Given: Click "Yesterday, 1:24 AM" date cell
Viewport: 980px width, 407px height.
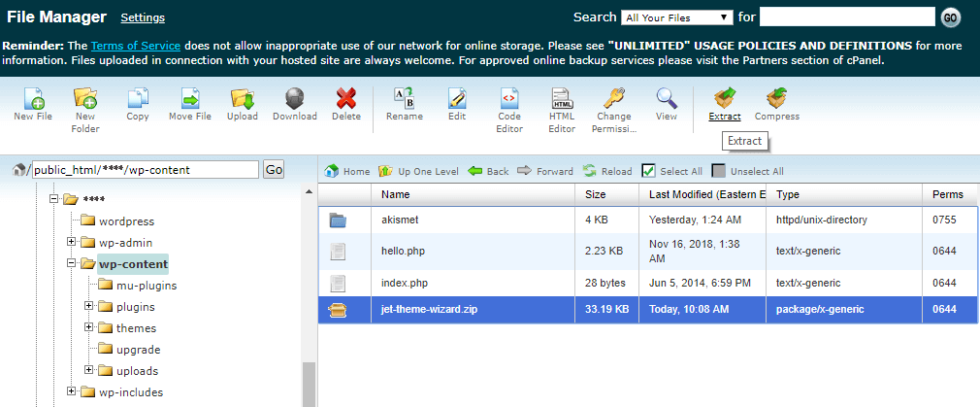Looking at the screenshot, I should tap(696, 220).
